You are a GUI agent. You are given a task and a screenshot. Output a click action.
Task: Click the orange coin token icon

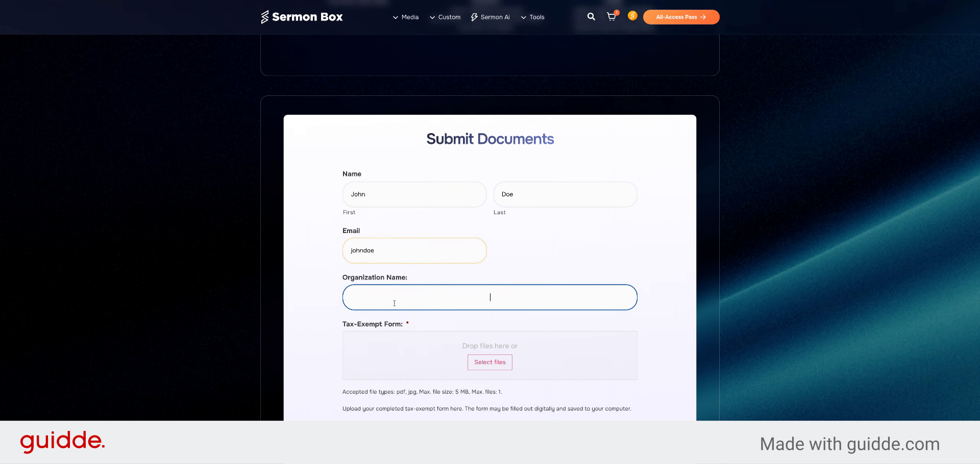(632, 16)
